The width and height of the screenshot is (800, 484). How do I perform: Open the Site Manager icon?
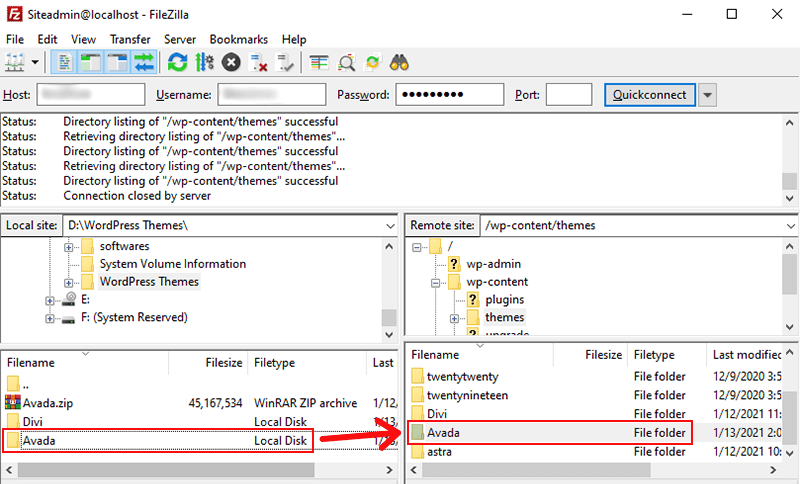tap(15, 63)
